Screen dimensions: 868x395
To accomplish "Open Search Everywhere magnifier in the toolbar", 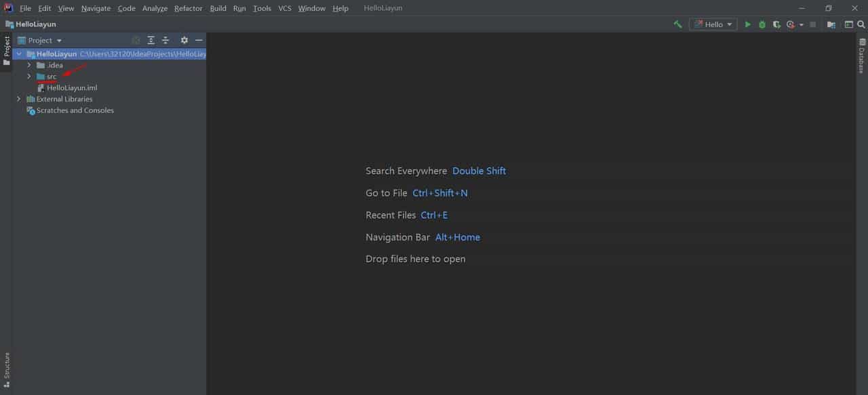I will point(861,24).
